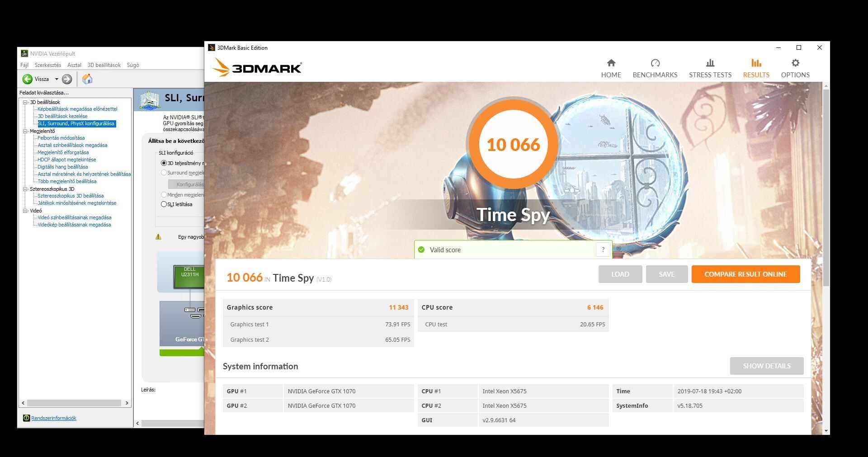Select HDCP állapot megtekintése tree item
The image size is (868, 457).
pos(67,160)
